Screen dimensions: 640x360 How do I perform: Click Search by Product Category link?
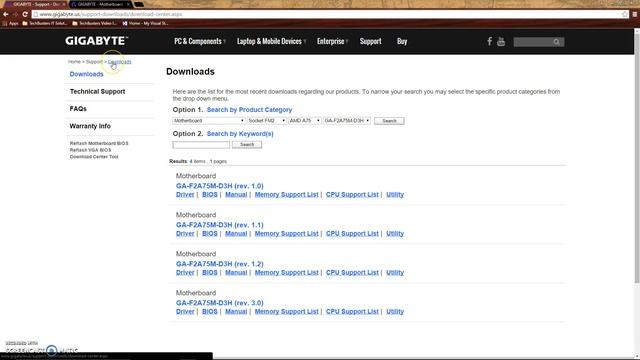pyautogui.click(x=249, y=110)
